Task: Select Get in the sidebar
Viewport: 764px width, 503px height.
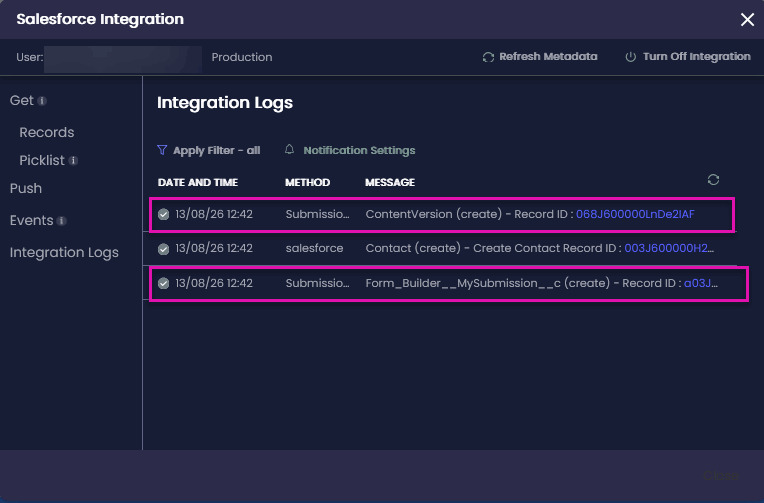Action: [21, 100]
